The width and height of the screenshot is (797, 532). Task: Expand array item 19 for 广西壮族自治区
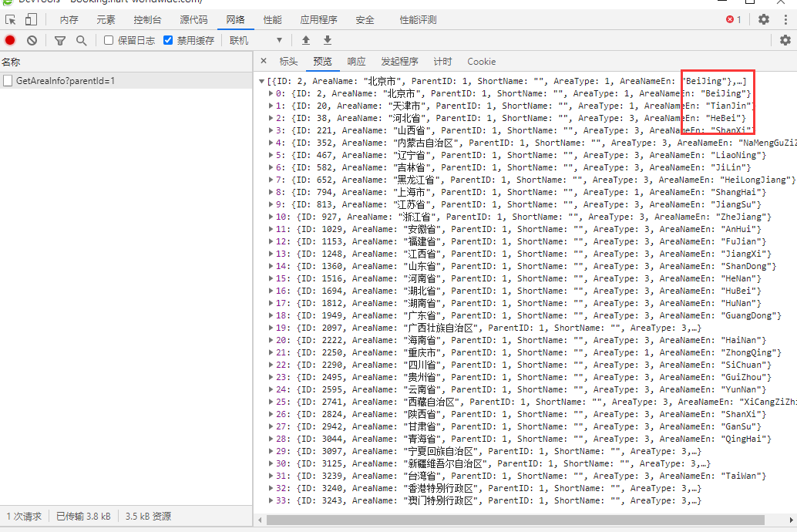coord(271,328)
